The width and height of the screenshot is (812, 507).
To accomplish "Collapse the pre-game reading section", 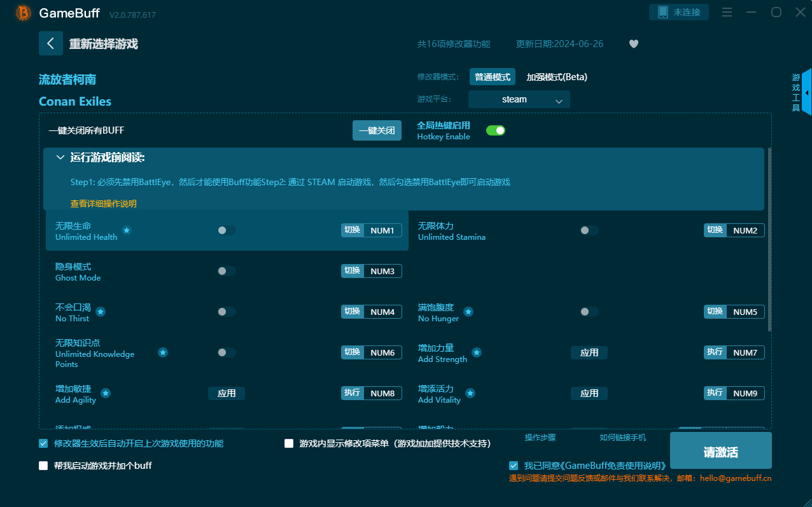I will [x=60, y=158].
